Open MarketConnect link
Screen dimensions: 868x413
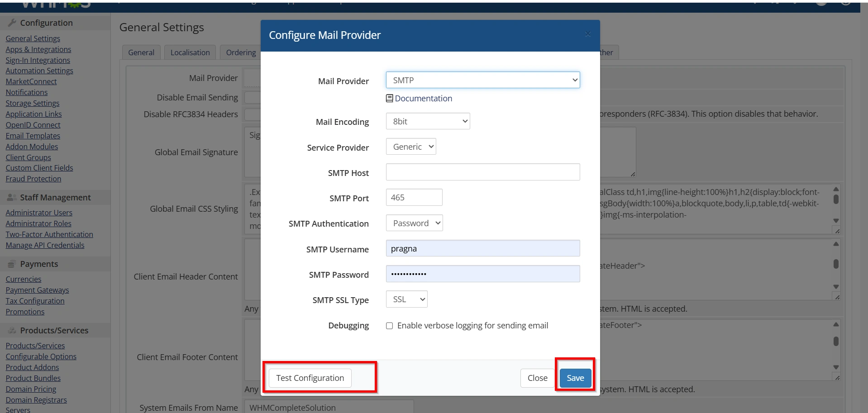click(31, 81)
